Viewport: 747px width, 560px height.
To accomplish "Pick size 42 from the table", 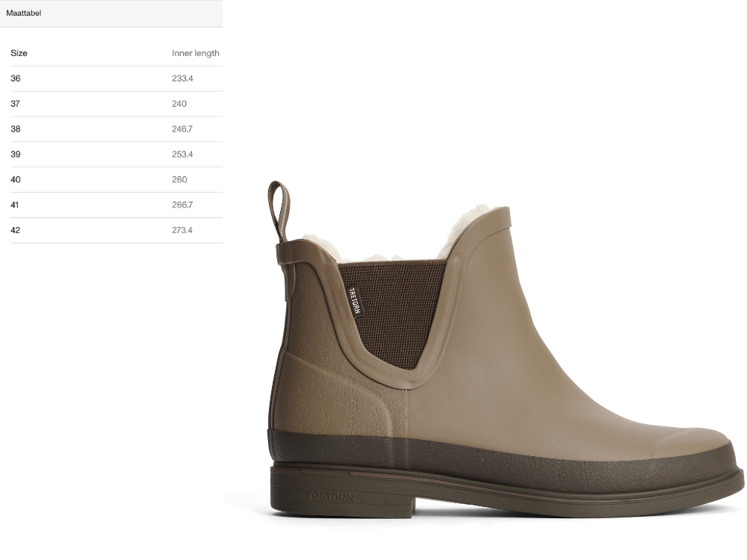I will pyautogui.click(x=16, y=230).
